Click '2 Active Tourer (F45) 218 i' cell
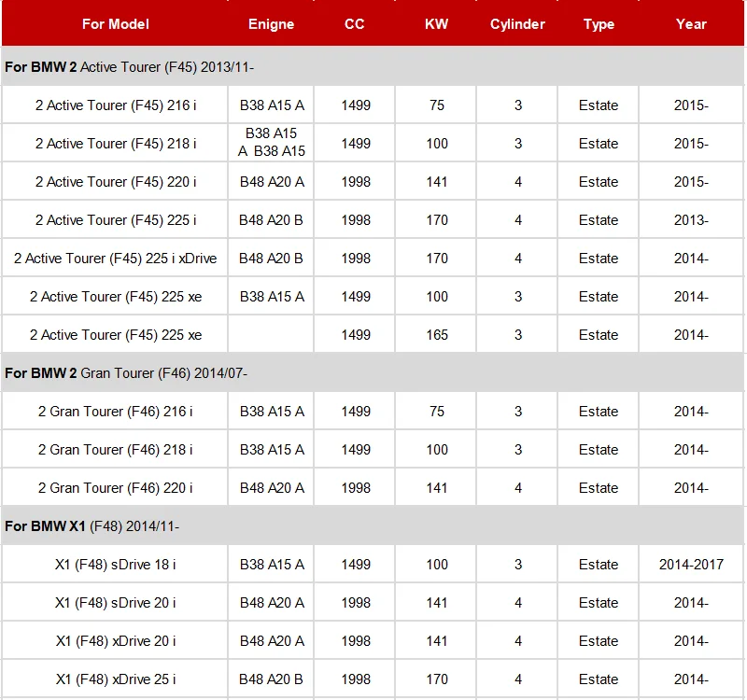 coord(115,144)
